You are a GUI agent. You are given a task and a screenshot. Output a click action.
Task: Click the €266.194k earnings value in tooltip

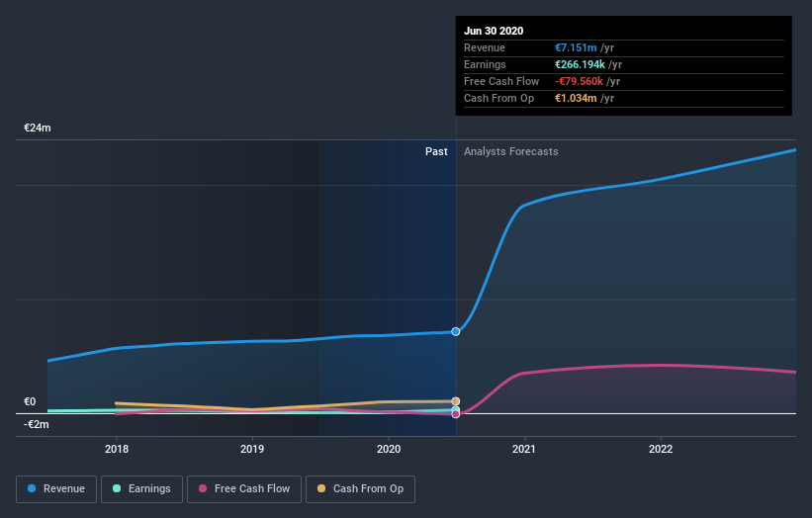(x=580, y=64)
